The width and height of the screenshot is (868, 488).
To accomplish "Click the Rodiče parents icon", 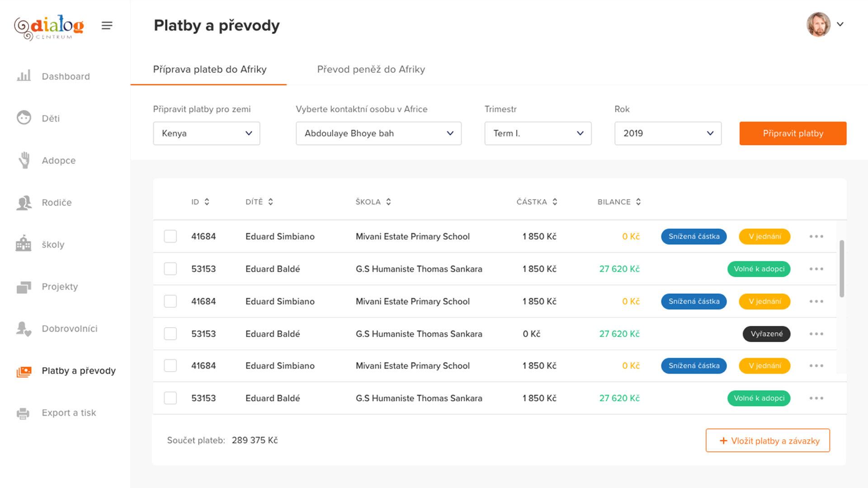I will [24, 202].
